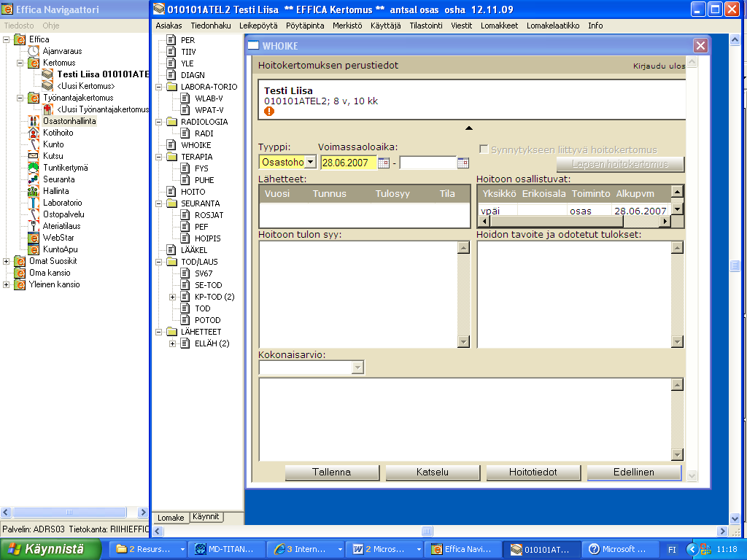Viewport: 747px width, 560px height.
Task: Click Kirjaudu ulos link
Action: (x=659, y=66)
